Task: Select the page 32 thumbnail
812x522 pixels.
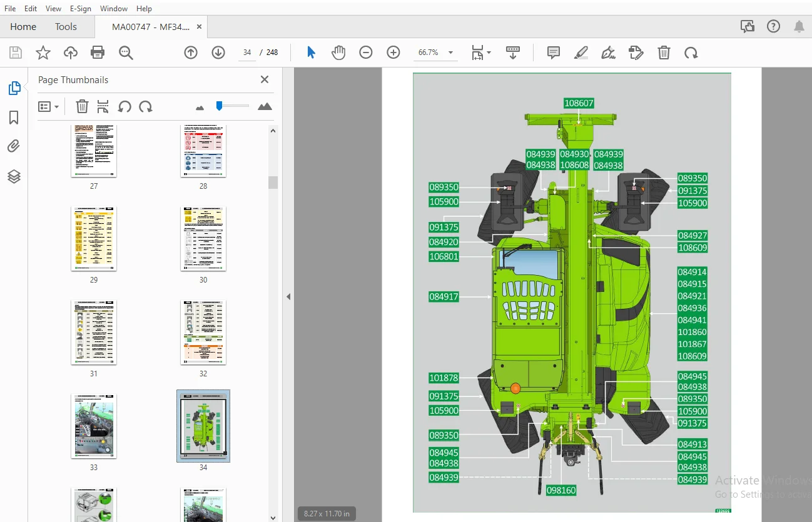Action: pyautogui.click(x=203, y=333)
